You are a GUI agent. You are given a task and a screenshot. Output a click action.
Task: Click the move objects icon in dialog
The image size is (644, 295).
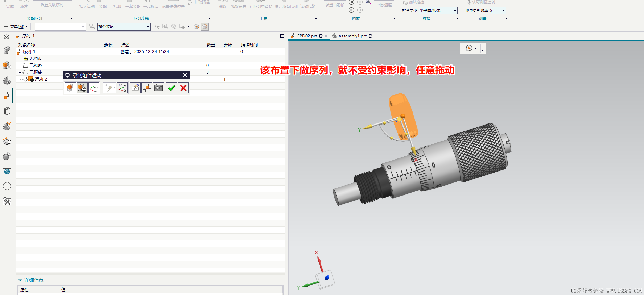pos(82,88)
